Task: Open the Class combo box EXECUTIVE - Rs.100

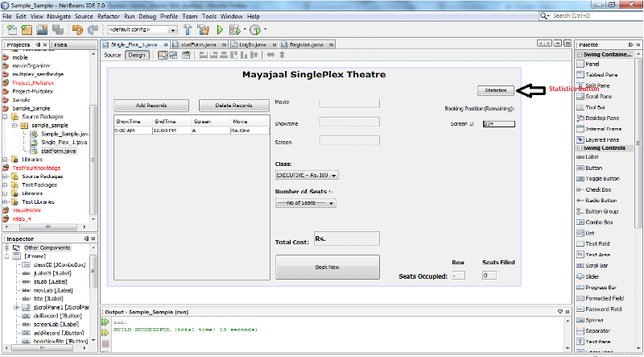Action: click(x=307, y=175)
